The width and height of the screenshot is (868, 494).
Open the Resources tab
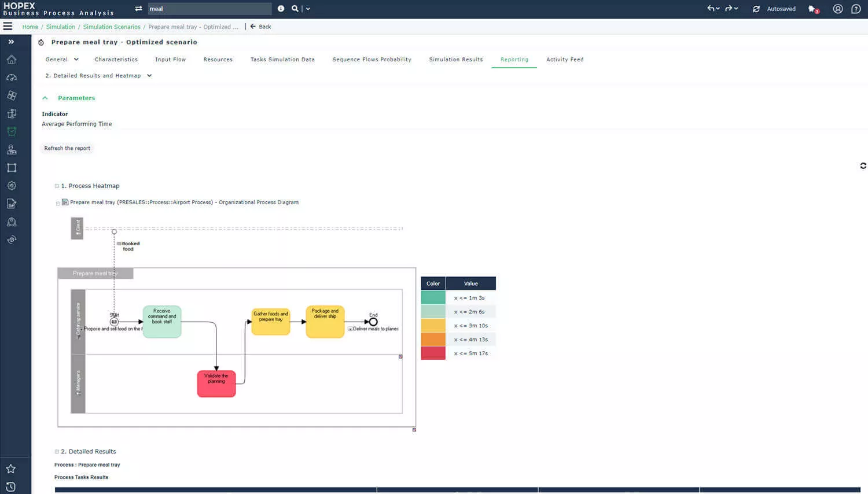[x=218, y=59]
